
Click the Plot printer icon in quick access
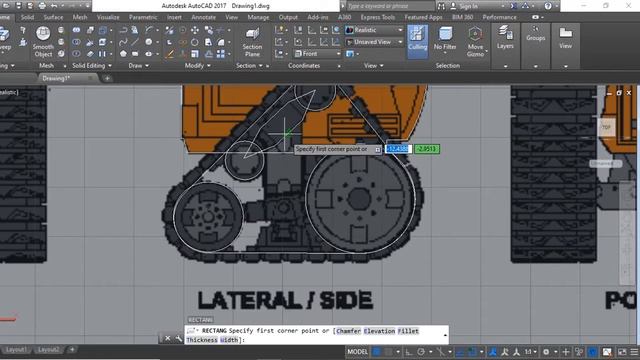(42, 6)
